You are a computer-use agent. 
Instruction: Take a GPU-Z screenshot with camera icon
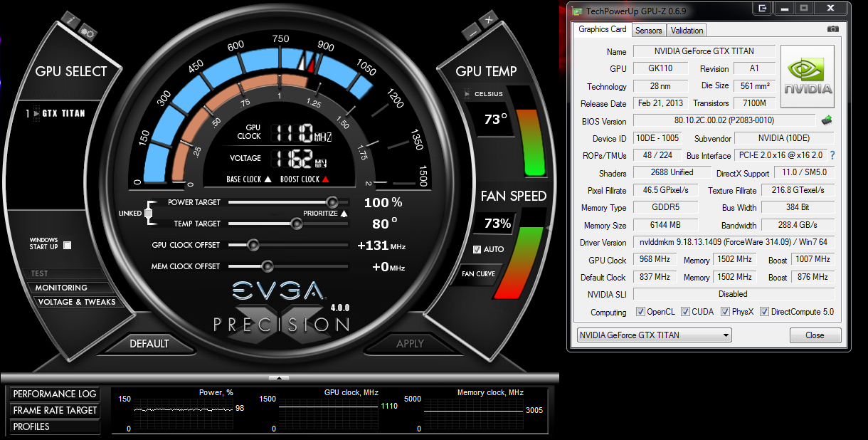833,29
